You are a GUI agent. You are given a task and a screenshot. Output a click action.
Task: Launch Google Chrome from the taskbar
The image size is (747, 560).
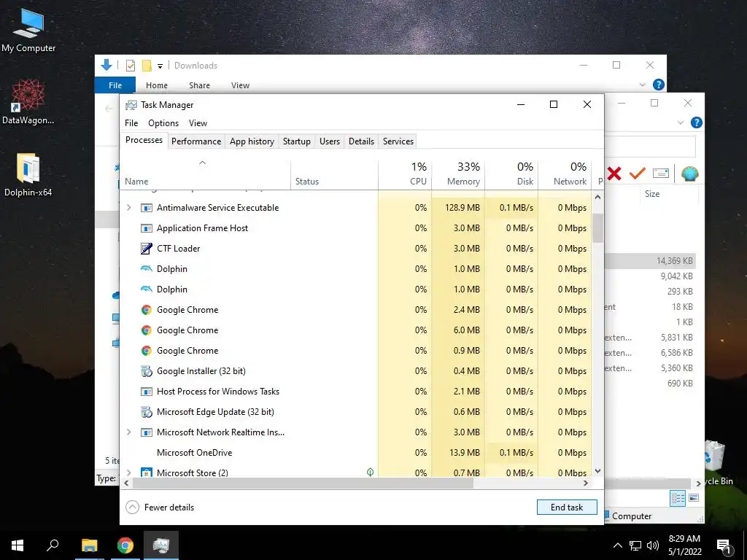coord(125,545)
